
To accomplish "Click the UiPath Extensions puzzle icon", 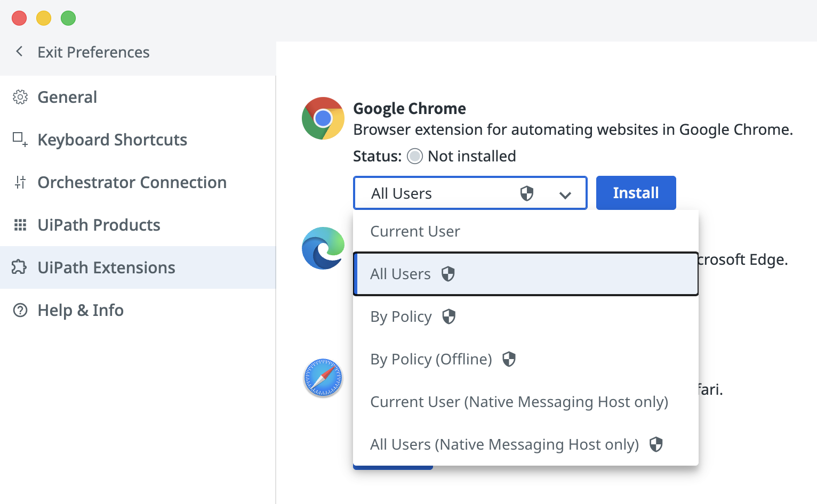I will point(19,267).
